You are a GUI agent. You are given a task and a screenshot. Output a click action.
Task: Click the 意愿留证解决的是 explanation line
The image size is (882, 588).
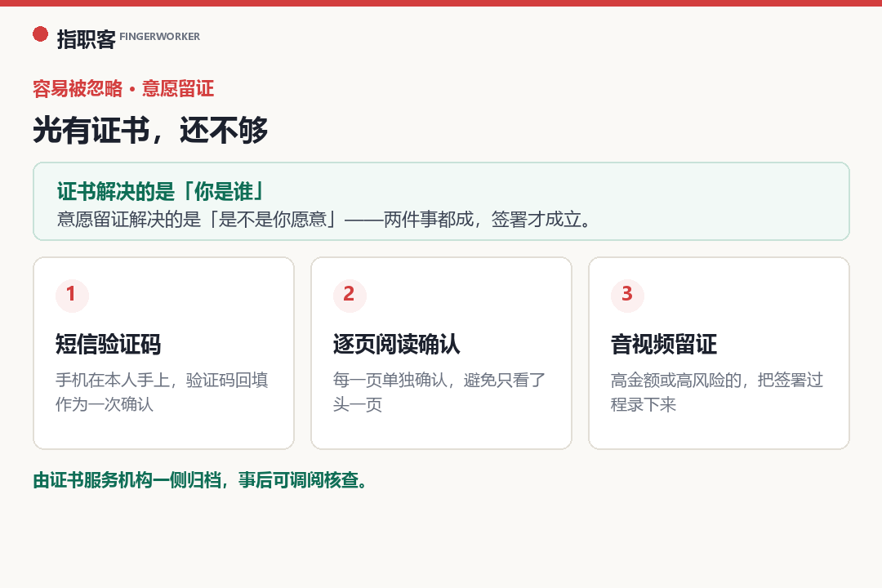(324, 219)
